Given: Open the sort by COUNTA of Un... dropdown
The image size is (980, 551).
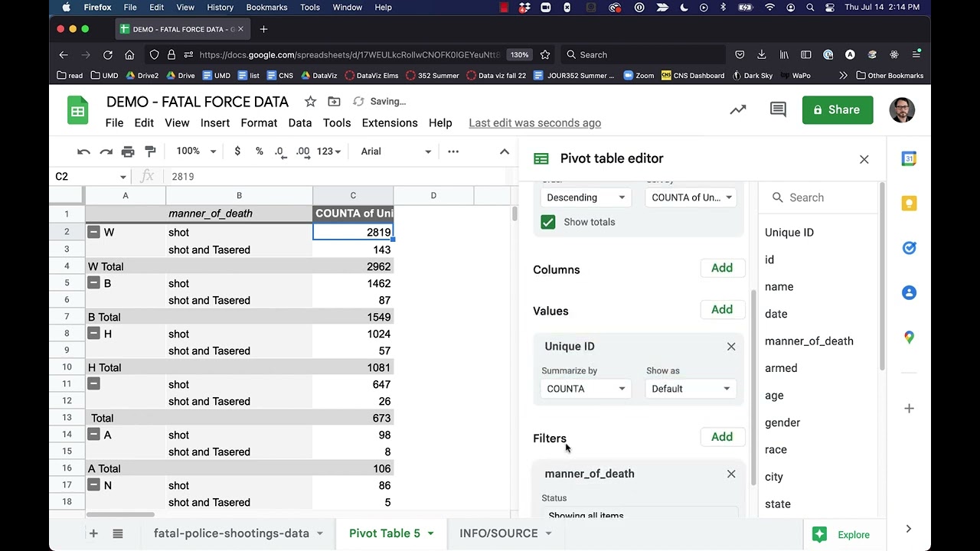Looking at the screenshot, I should click(691, 197).
